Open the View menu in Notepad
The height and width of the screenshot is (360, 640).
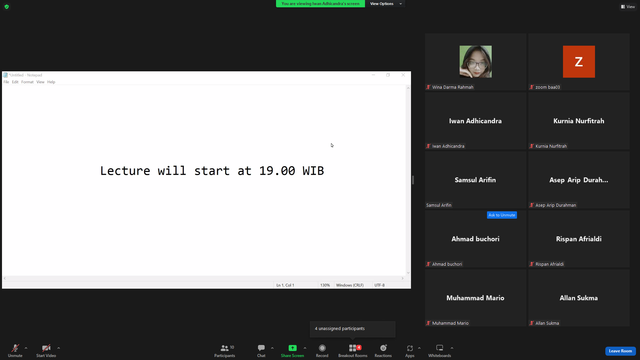(40, 82)
